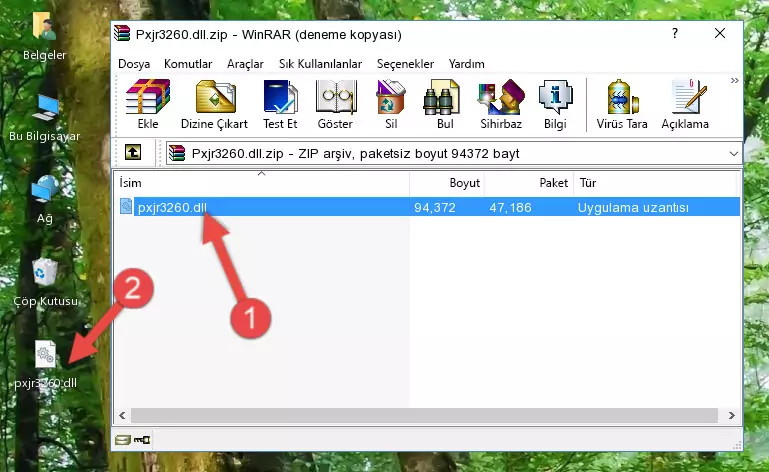Click the Sil delete icon
The image size is (769, 472).
tap(391, 105)
